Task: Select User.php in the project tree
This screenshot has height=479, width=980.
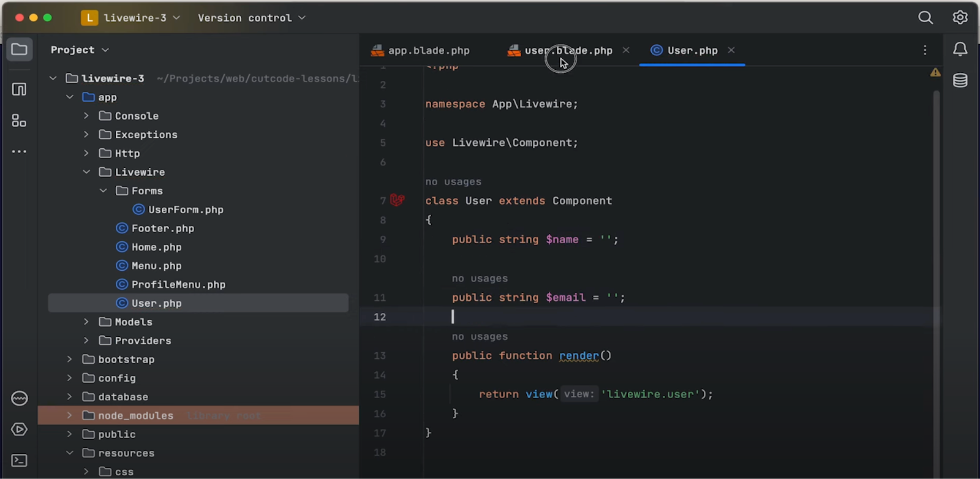Action: click(x=198, y=303)
